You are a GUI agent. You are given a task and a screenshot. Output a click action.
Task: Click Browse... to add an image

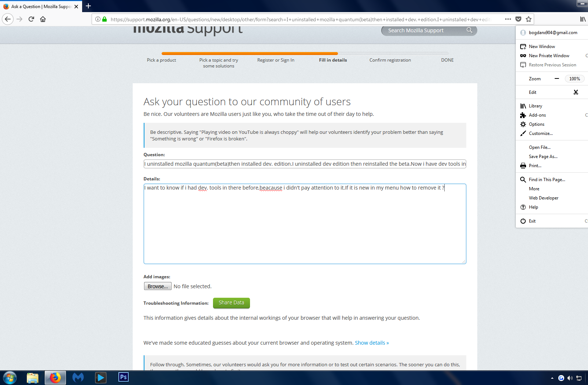coord(158,286)
